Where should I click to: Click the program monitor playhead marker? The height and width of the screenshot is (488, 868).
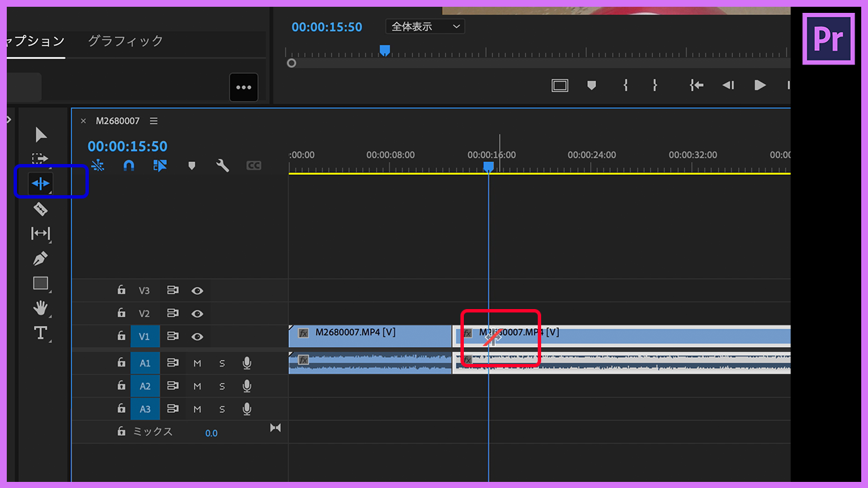coord(384,51)
